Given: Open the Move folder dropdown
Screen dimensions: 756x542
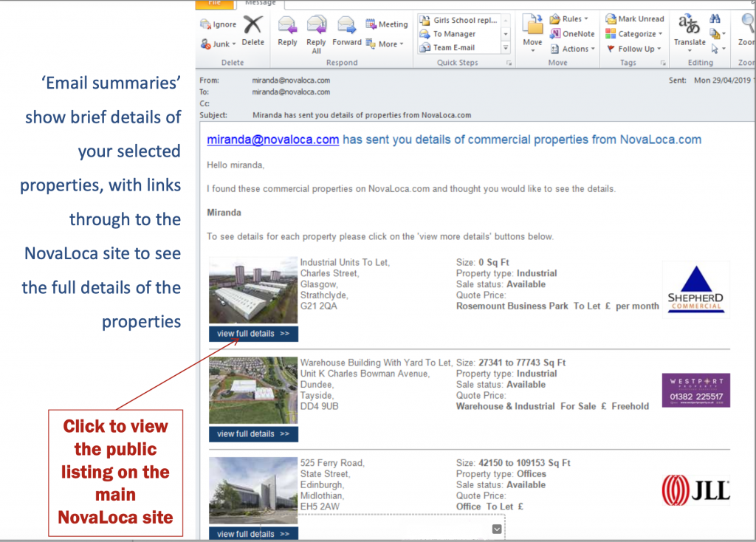Looking at the screenshot, I should coord(532,50).
